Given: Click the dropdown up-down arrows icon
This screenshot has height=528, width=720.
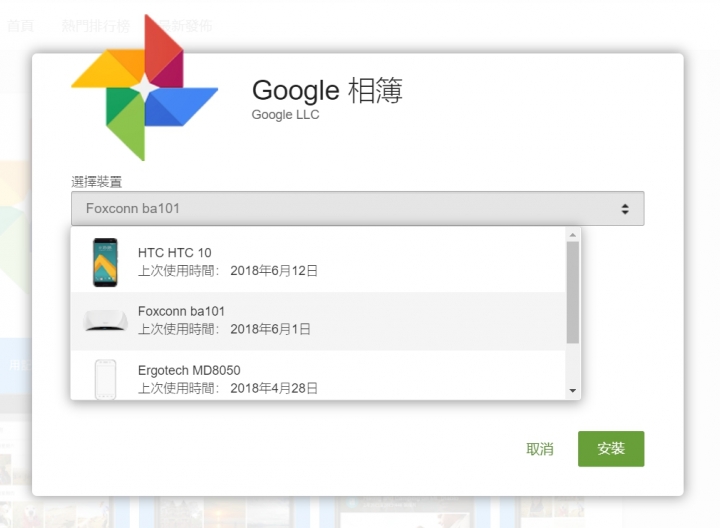Looking at the screenshot, I should [x=625, y=209].
